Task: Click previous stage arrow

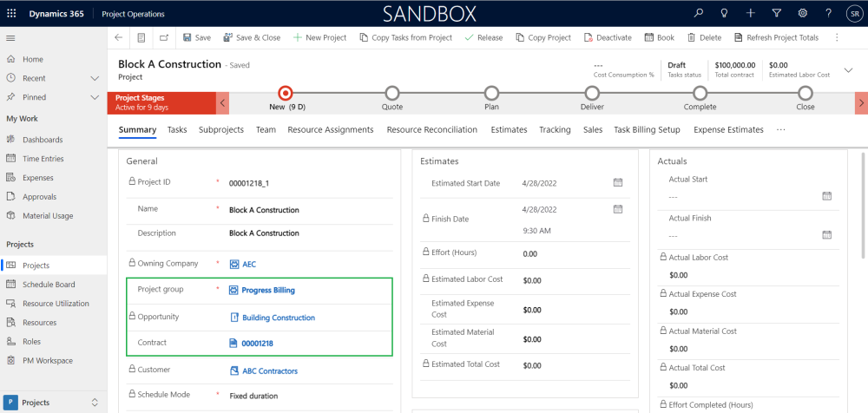Action: (222, 103)
